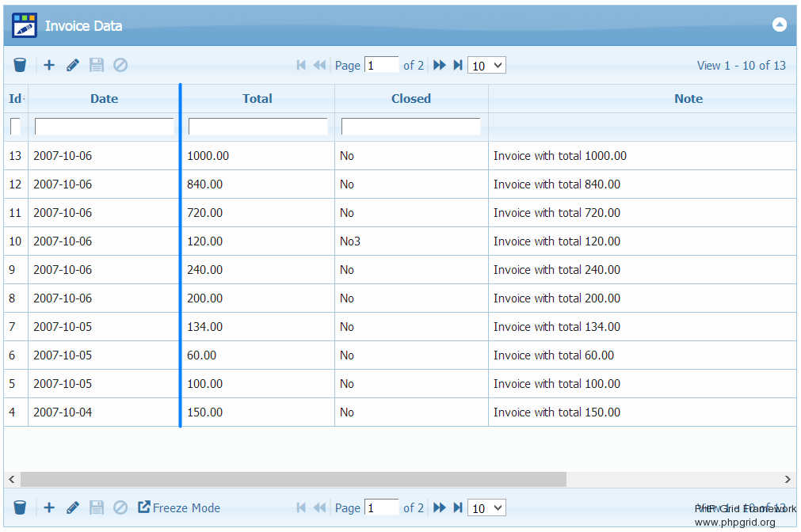Click the horizontal scrollbar thumb
801x532 pixels.
pyautogui.click(x=293, y=479)
